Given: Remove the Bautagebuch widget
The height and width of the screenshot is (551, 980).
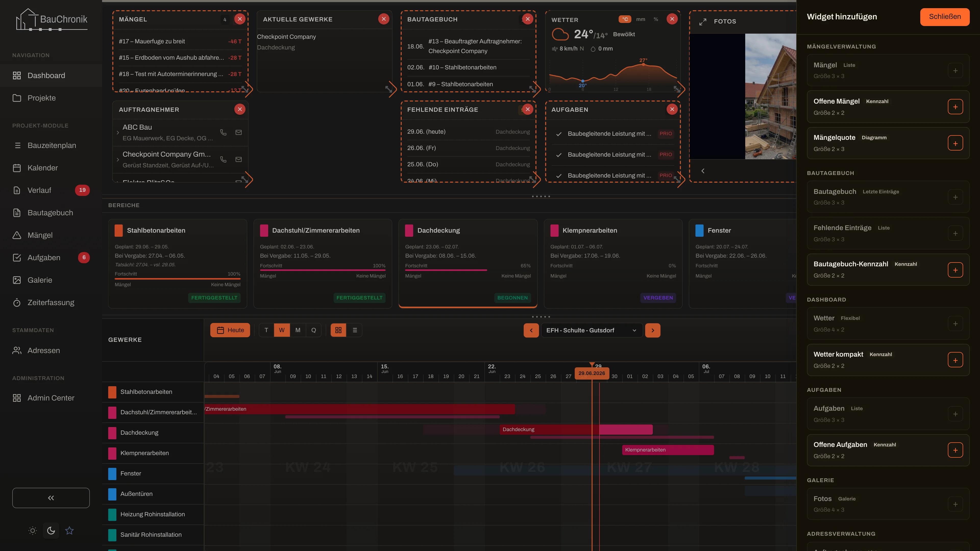Looking at the screenshot, I should click(x=527, y=19).
